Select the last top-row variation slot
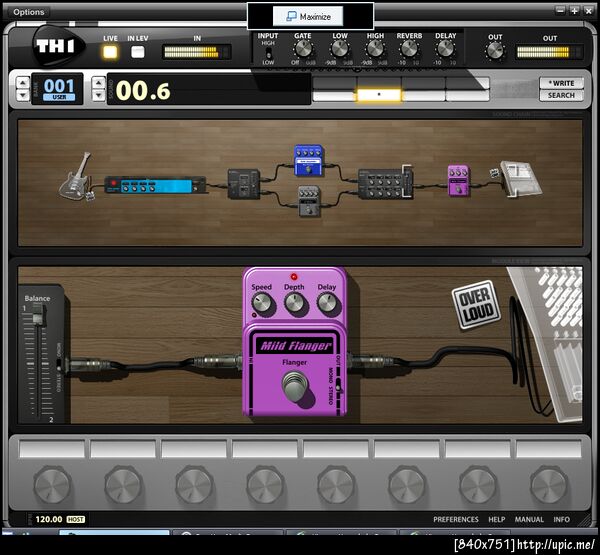 point(468,83)
